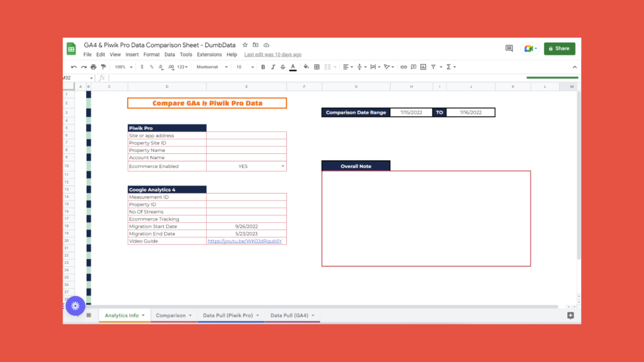Open the zoom level dropdown
644x362 pixels.
point(124,67)
